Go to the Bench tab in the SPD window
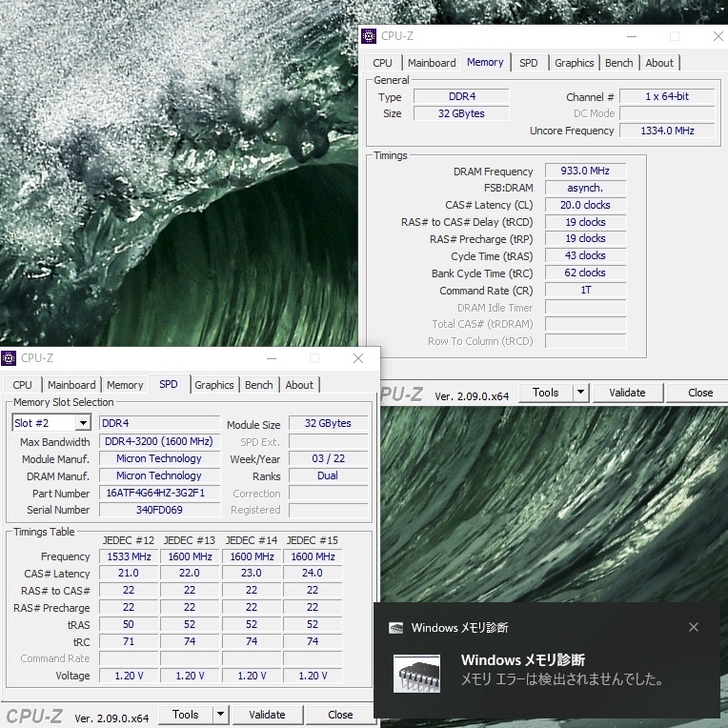Screen dimensions: 728x728 click(x=258, y=385)
